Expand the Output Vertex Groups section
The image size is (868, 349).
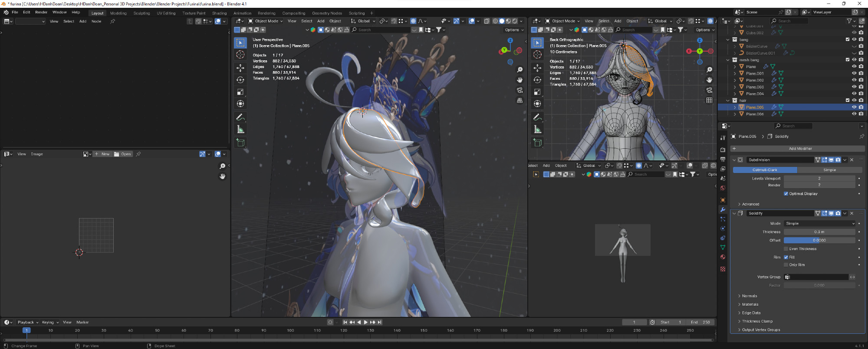(x=761, y=330)
